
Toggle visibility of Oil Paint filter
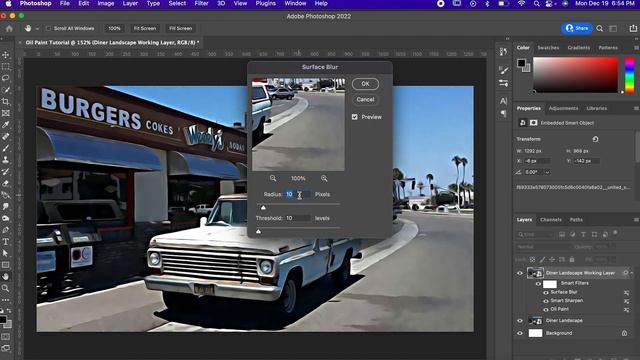click(546, 310)
